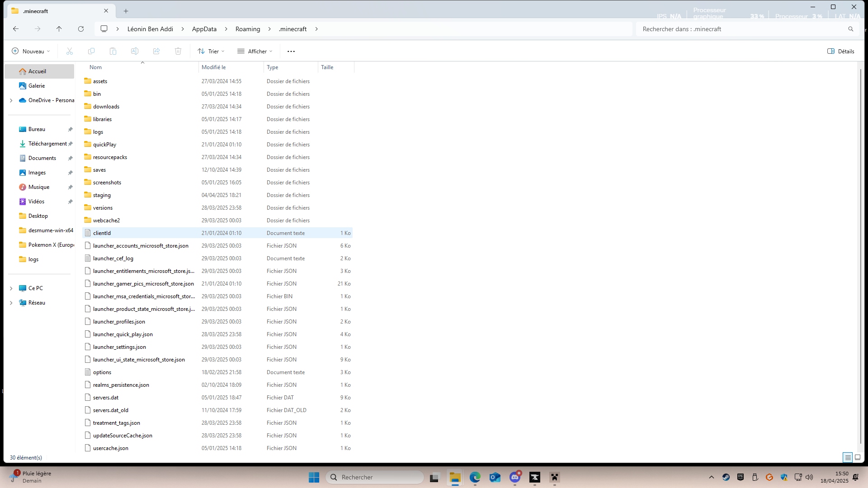The width and height of the screenshot is (868, 488).
Task: Expand the OneDrive tree node
Action: [x=11, y=100]
